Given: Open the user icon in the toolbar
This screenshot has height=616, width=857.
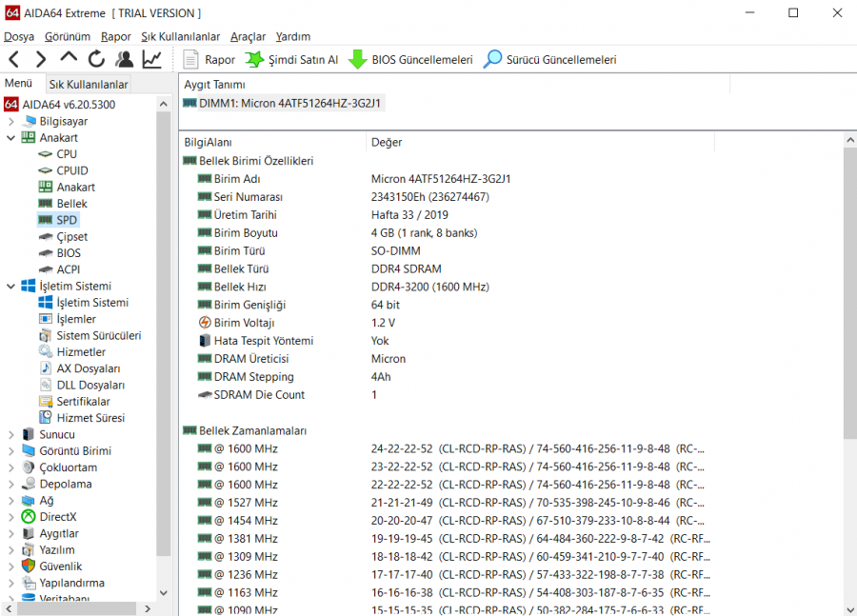Looking at the screenshot, I should (125, 59).
